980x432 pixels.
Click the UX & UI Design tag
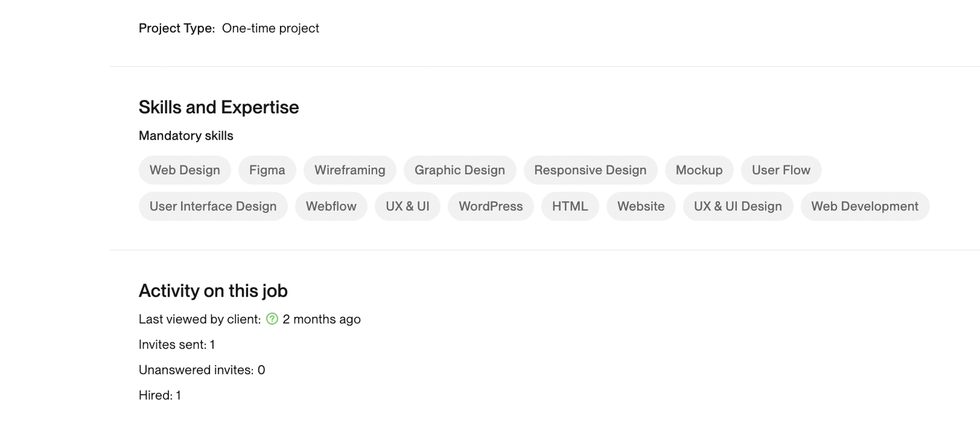coord(737,206)
